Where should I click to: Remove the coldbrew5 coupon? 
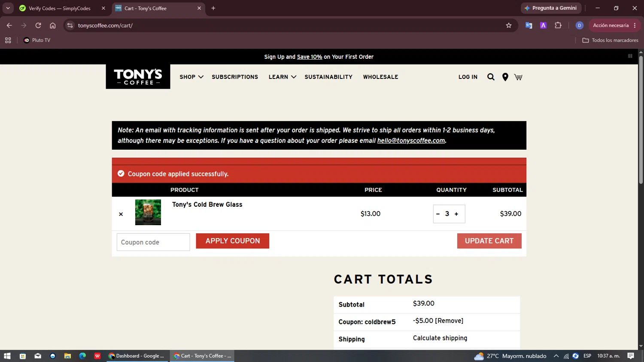[449, 321]
